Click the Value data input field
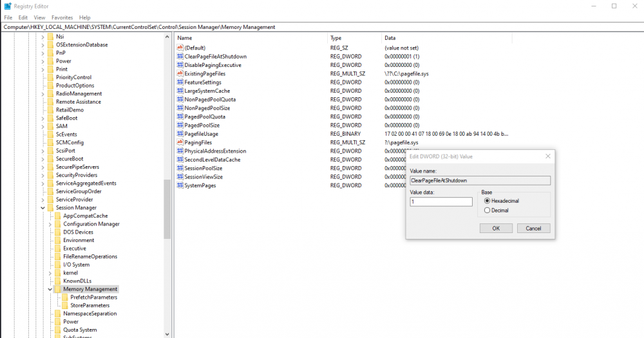 (x=441, y=202)
